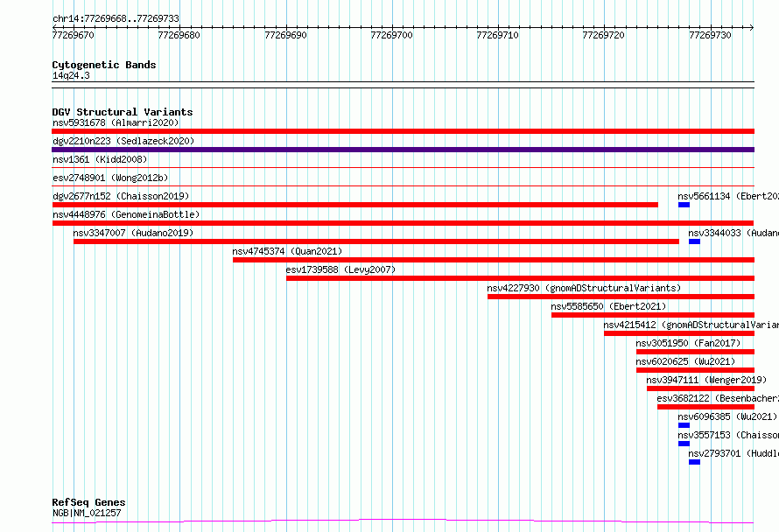This screenshot has height=532, width=779.
Task: Click the 14q24.3 cytogenetic band label
Action: 71,75
